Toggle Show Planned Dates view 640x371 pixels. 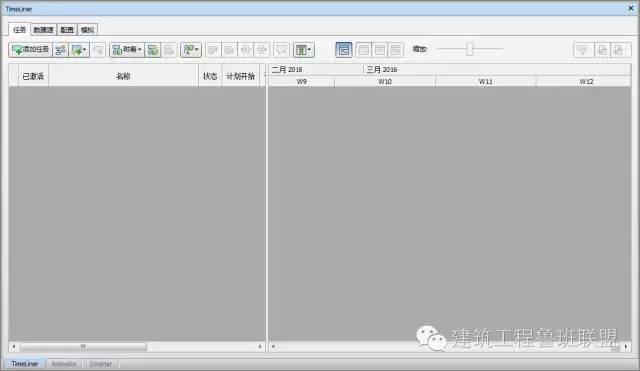pos(363,50)
